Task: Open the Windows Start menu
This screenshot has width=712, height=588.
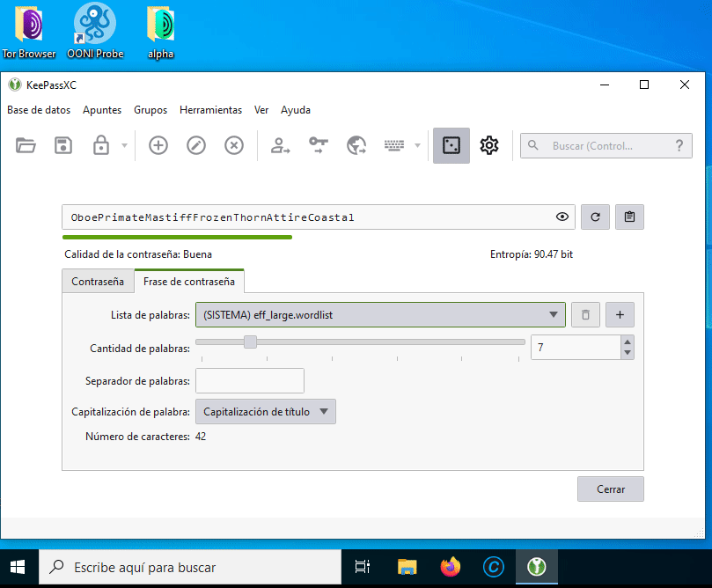Action: tap(18, 567)
